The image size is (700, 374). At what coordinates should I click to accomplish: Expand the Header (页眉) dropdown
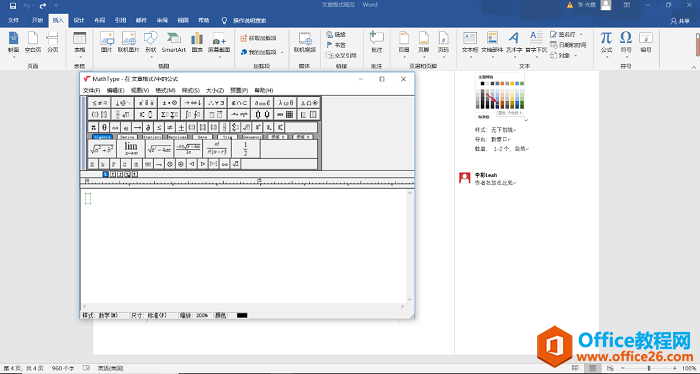pos(404,57)
